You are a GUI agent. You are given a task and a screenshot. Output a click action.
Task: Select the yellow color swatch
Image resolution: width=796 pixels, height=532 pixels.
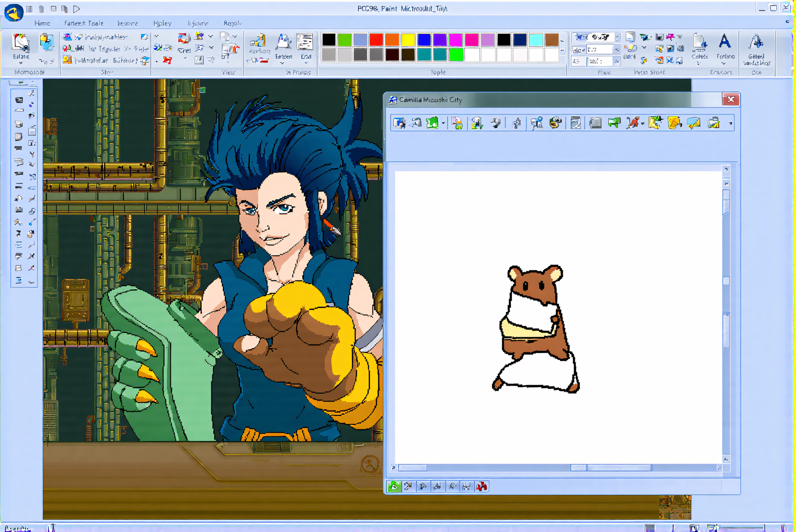(x=408, y=39)
